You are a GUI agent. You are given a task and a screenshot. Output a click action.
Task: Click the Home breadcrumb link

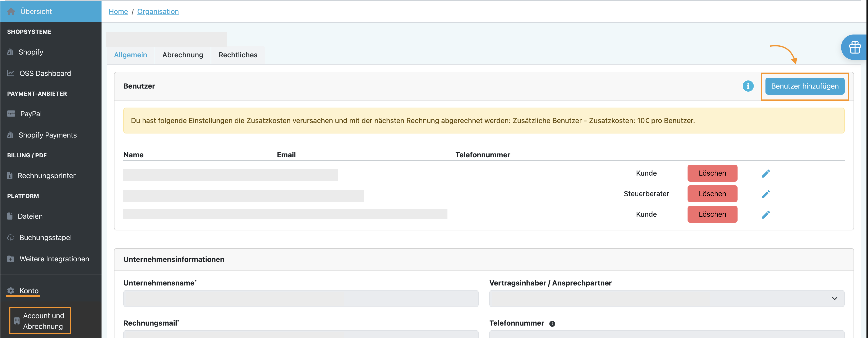[118, 11]
